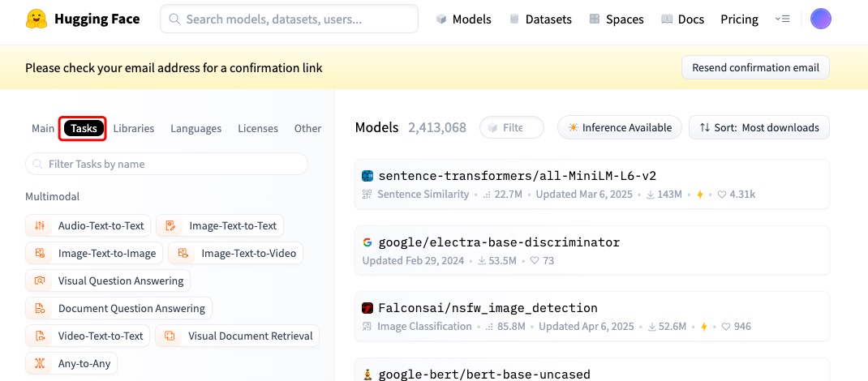Open the Licenses filter tab
Viewport: 868px width, 381px height.
point(258,128)
